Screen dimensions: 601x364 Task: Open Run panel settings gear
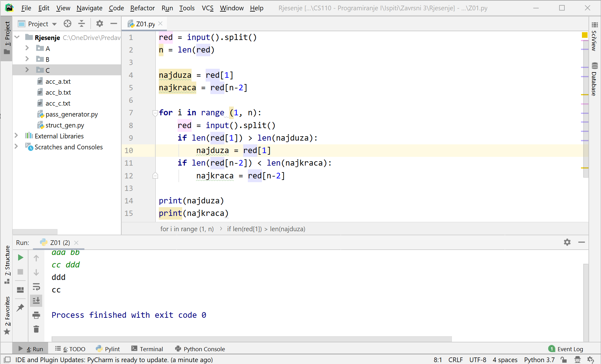[567, 242]
